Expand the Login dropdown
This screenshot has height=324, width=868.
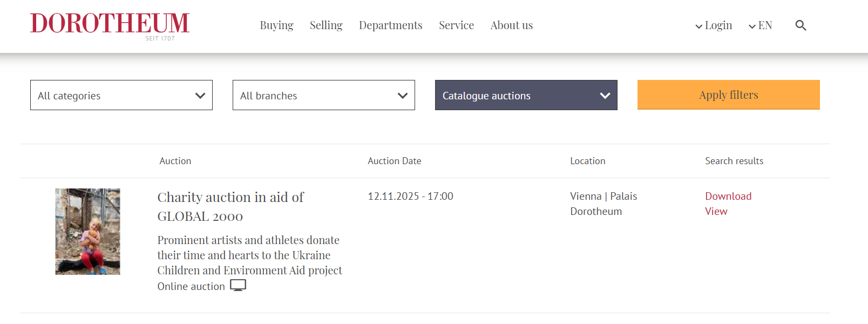[x=714, y=25]
